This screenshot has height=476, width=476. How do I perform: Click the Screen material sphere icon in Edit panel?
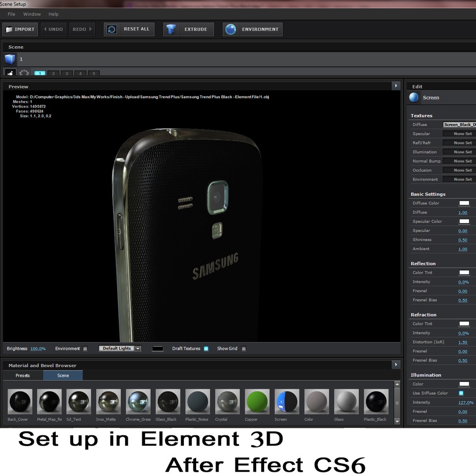[414, 97]
